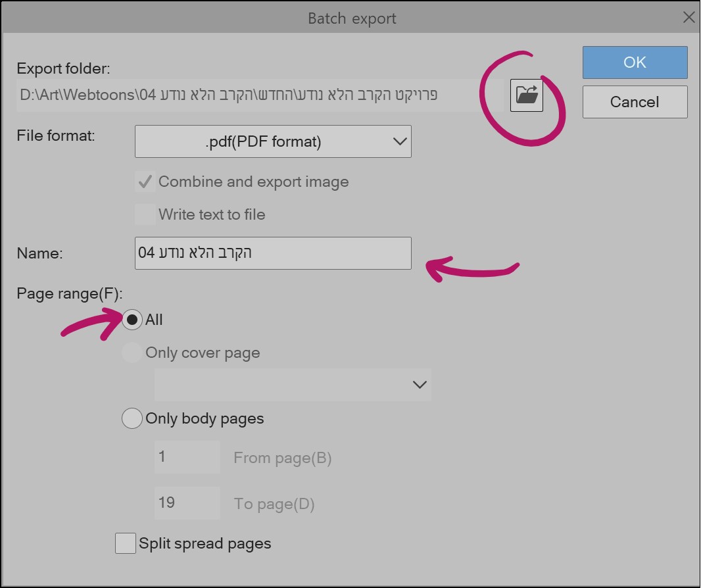Image resolution: width=701 pixels, height=588 pixels.
Task: Cancel the batch export dialog
Action: (x=633, y=101)
